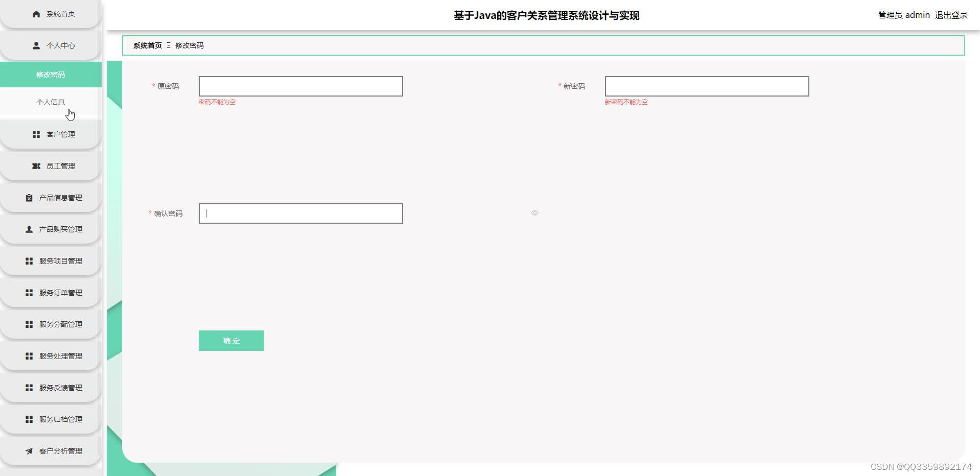
Task: Click the 确定 submit button
Action: (231, 341)
